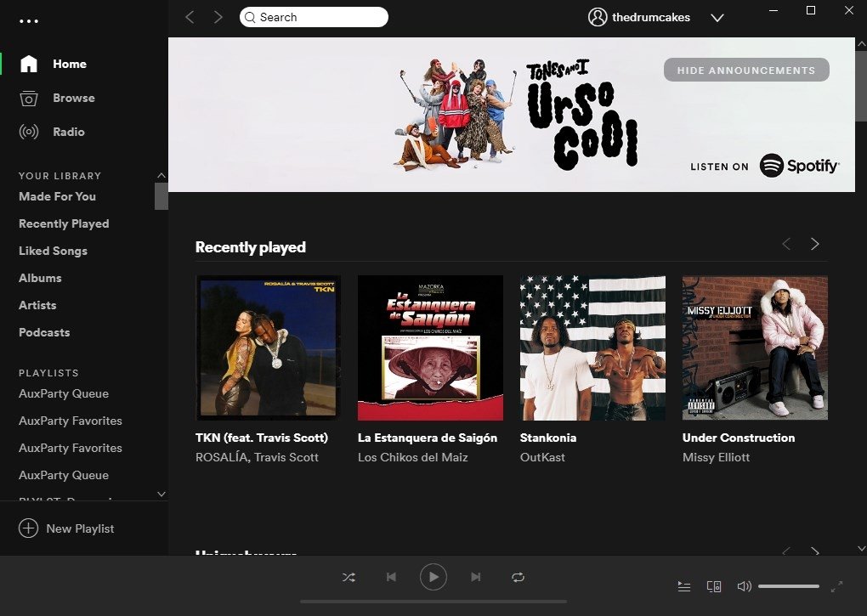
Task: Open the play queue icon
Action: coord(684,586)
